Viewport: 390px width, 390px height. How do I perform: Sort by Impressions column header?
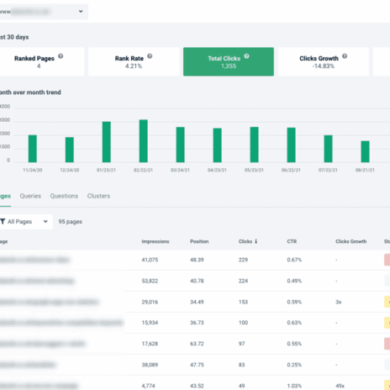point(155,241)
